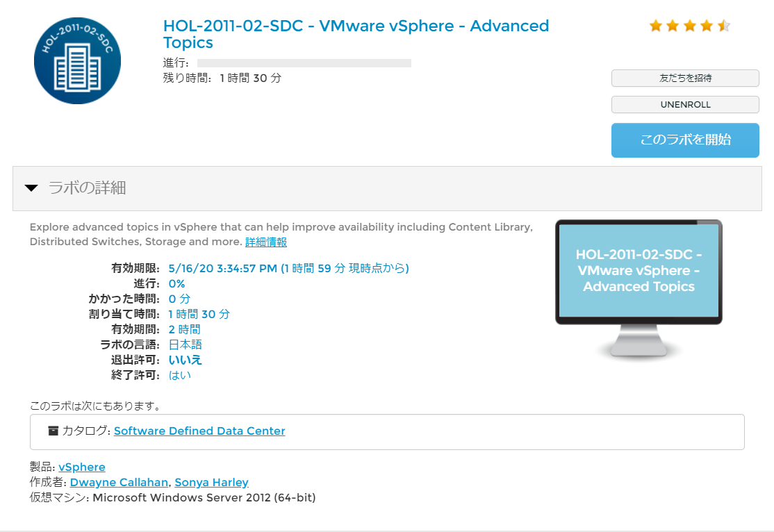Click the 進行 progress bar
The width and height of the screenshot is (774, 532).
click(x=304, y=63)
